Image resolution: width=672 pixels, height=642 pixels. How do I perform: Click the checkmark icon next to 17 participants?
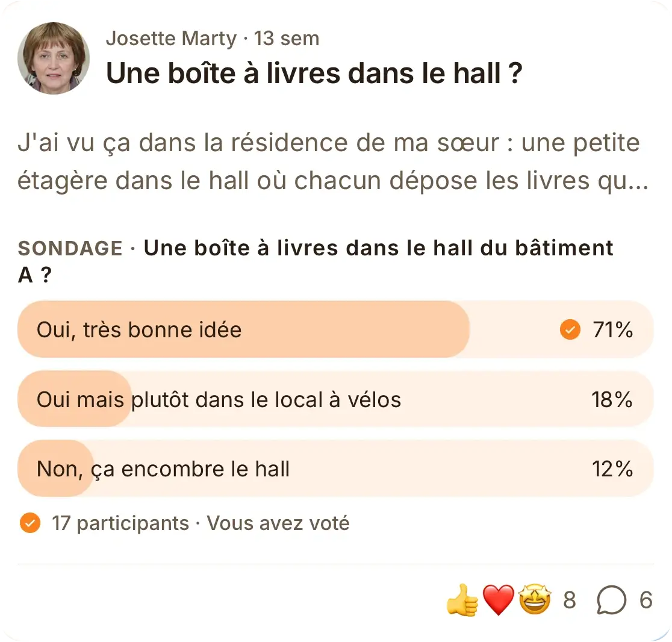tap(30, 523)
